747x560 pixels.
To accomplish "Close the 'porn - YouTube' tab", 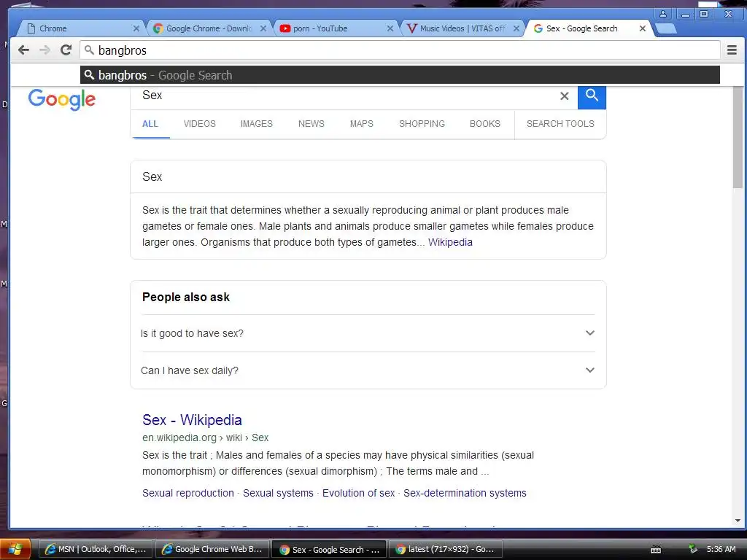I will [390, 28].
